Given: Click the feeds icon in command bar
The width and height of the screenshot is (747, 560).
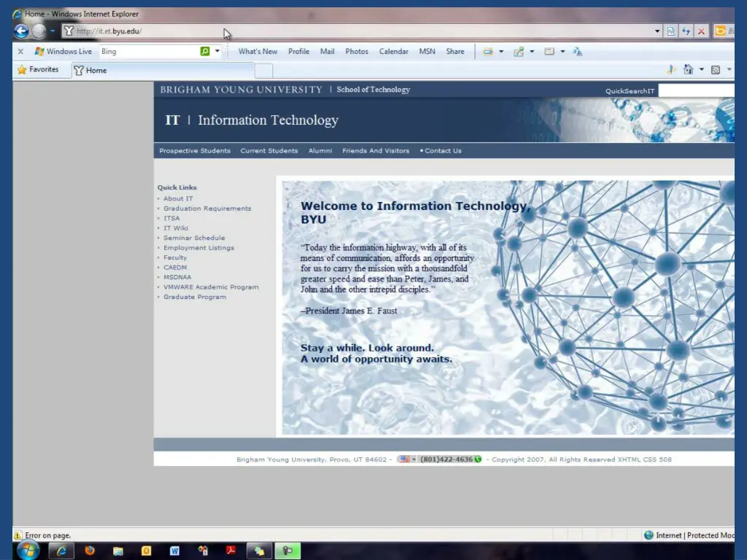Looking at the screenshot, I should (715, 70).
